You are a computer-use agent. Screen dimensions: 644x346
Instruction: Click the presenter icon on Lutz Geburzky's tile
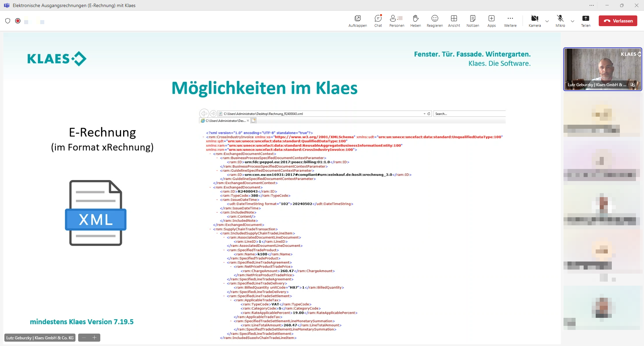click(x=633, y=85)
